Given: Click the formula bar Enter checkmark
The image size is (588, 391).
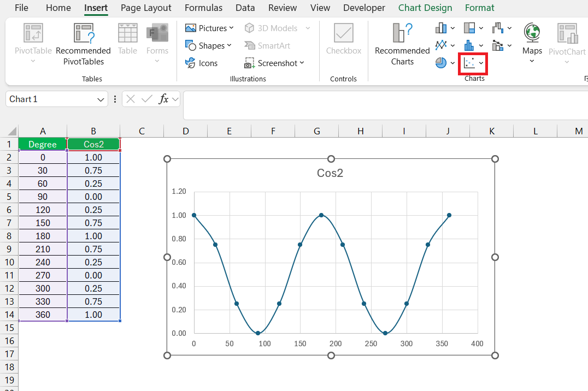Looking at the screenshot, I should (x=147, y=99).
